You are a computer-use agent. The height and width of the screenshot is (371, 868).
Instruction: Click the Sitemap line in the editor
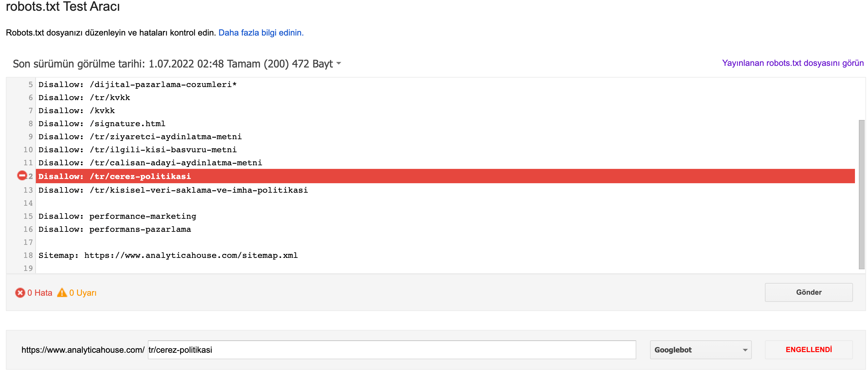coord(168,255)
